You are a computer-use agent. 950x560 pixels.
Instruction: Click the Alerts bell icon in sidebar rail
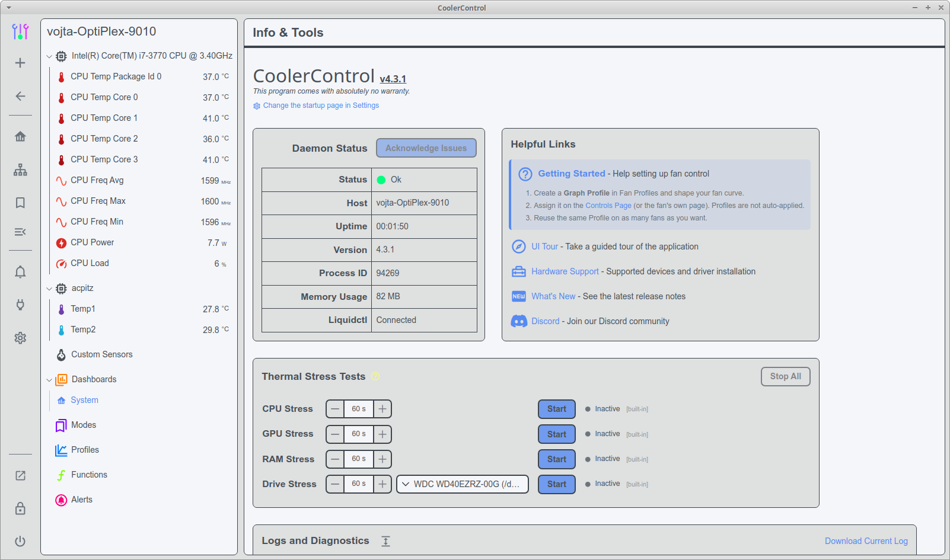pyautogui.click(x=20, y=272)
